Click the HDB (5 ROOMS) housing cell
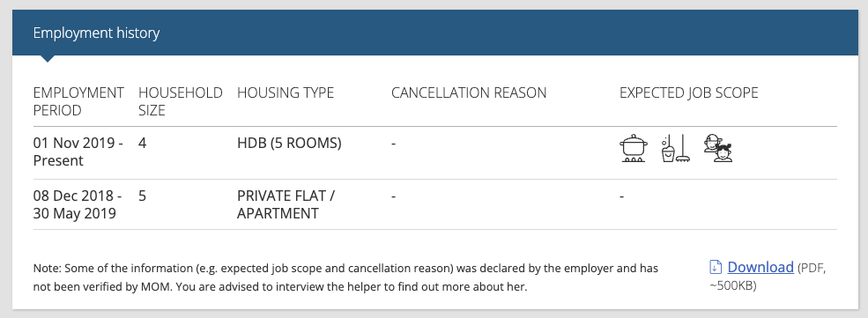Image resolution: width=868 pixels, height=318 pixels. [x=290, y=144]
